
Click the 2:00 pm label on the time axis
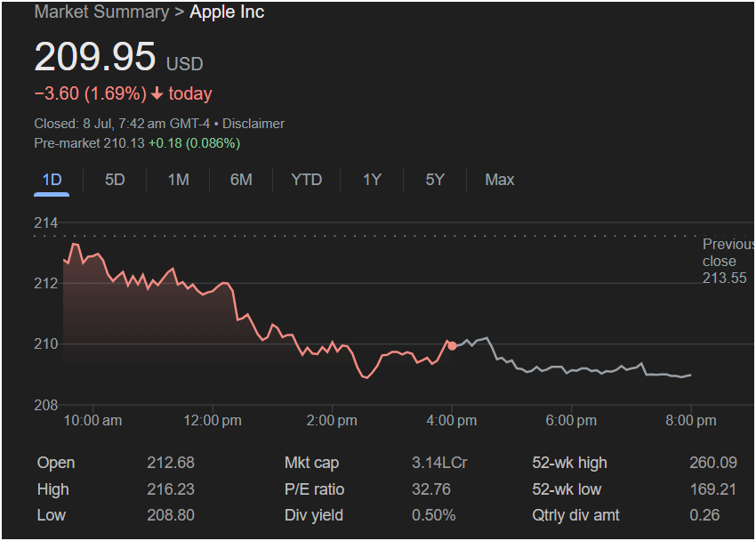332,420
